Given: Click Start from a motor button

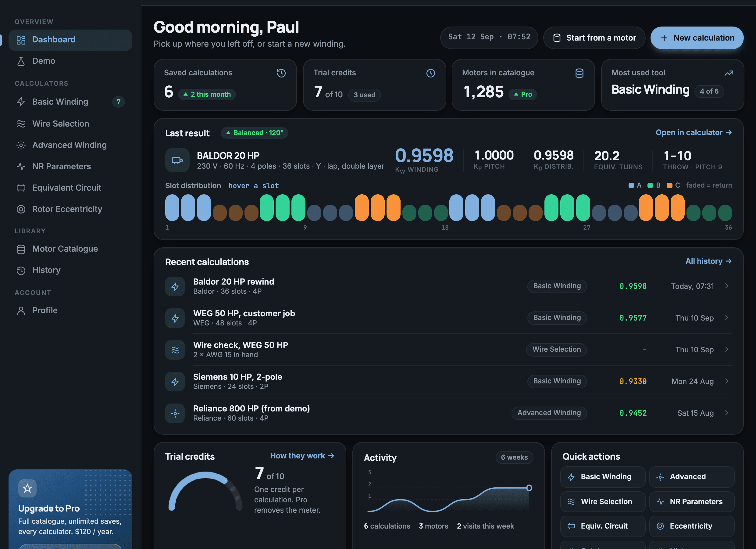Looking at the screenshot, I should [x=594, y=38].
